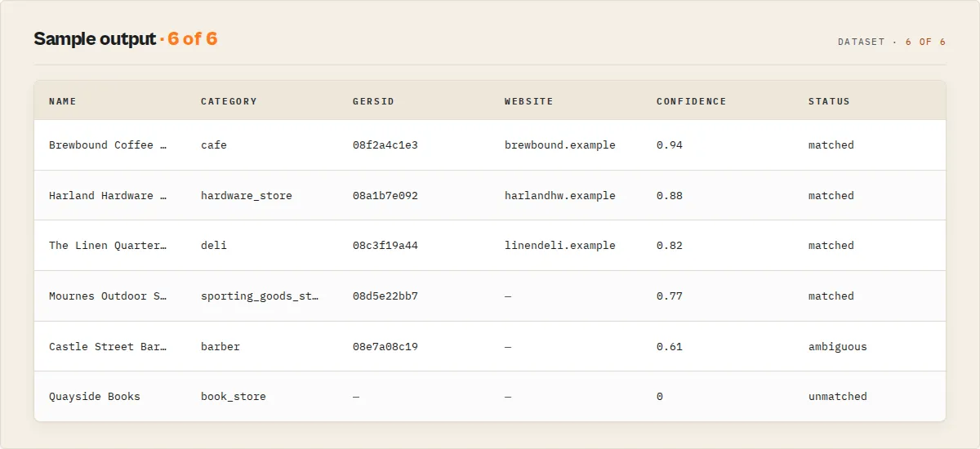
Task: Click the deli category cell
Action: (214, 246)
